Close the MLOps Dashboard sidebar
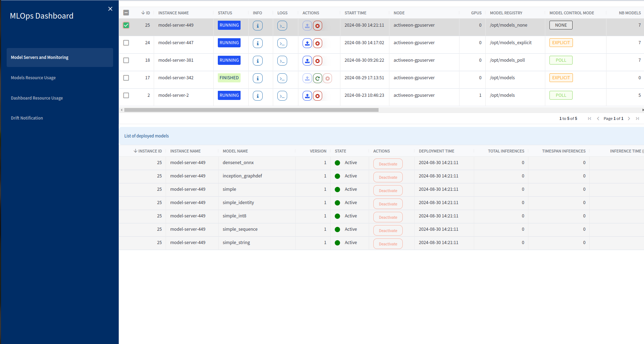This screenshot has width=644, height=344. coord(110,9)
